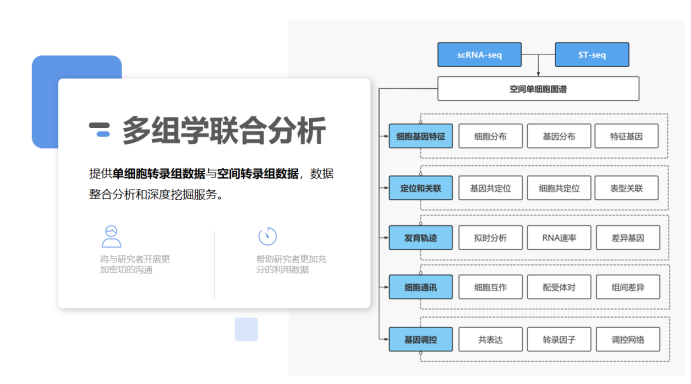
Task: Open the 细胞基因特征 category
Action: pos(421,136)
